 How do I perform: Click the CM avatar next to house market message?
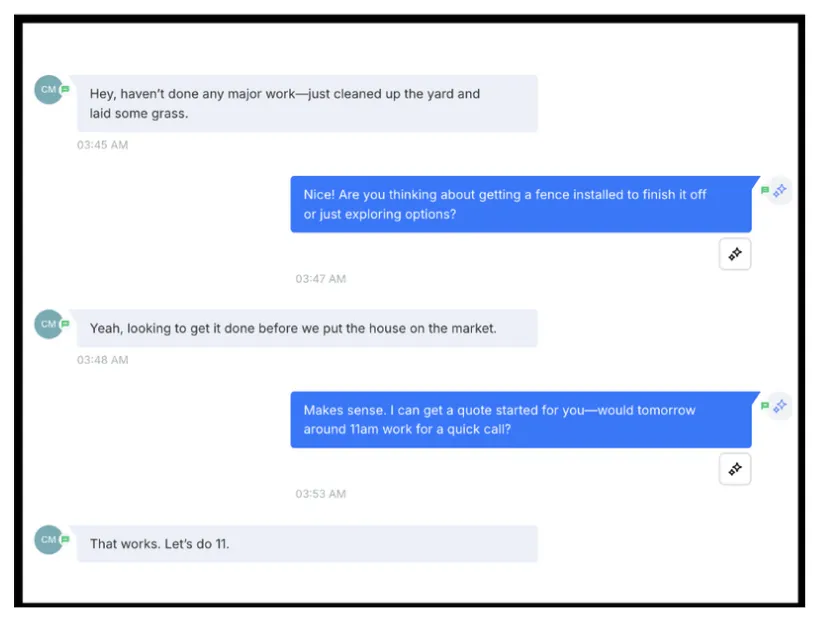point(49,324)
